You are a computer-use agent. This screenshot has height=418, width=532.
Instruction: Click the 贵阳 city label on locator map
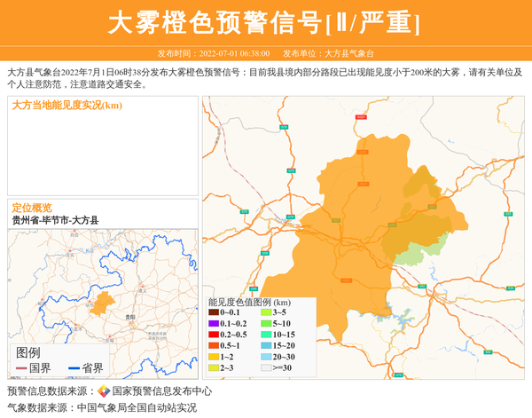pyautogui.click(x=129, y=316)
